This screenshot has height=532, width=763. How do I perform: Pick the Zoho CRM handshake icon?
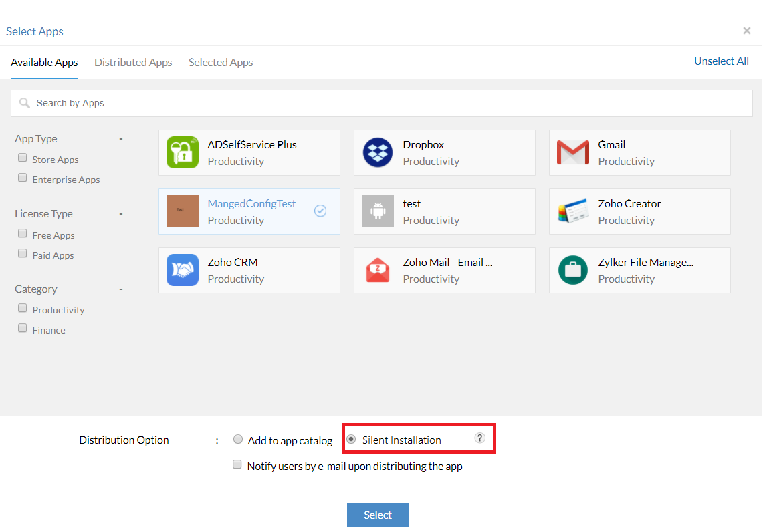point(182,270)
